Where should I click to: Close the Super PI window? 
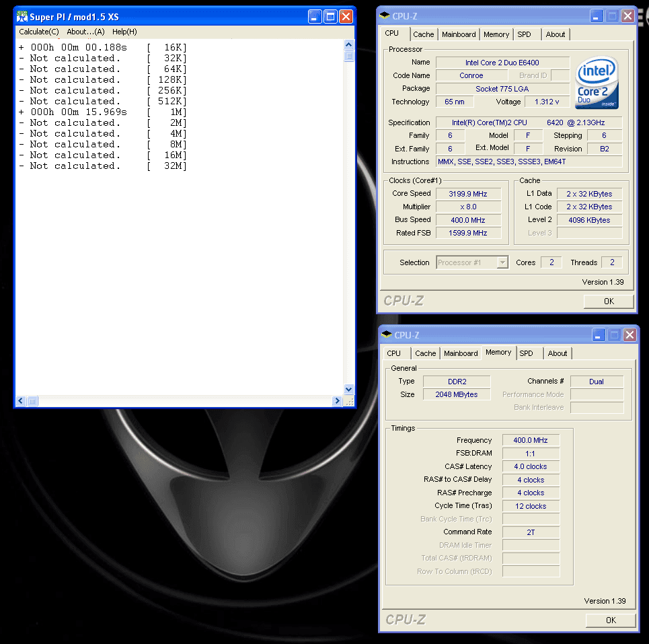point(346,17)
